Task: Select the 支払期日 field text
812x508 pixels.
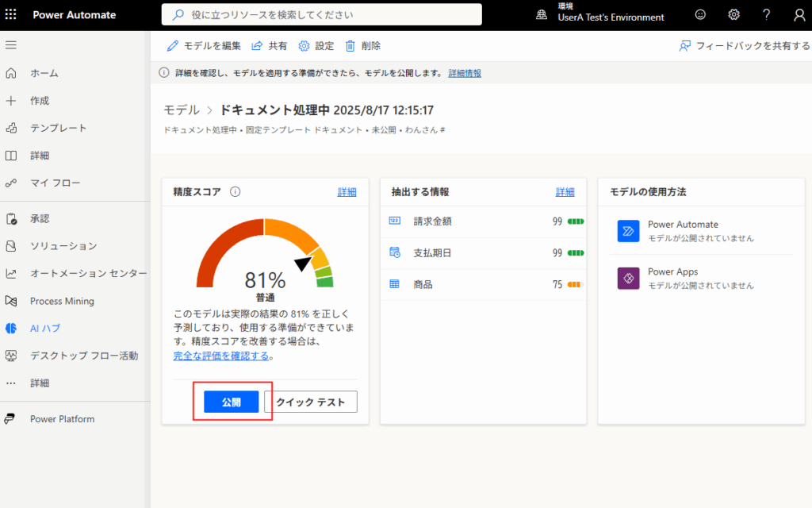Action: point(432,253)
